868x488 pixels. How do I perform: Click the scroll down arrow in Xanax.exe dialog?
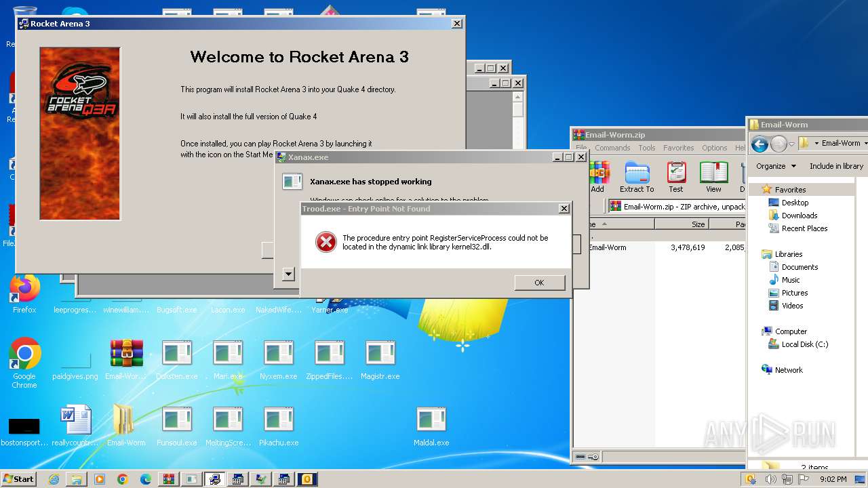(x=288, y=274)
